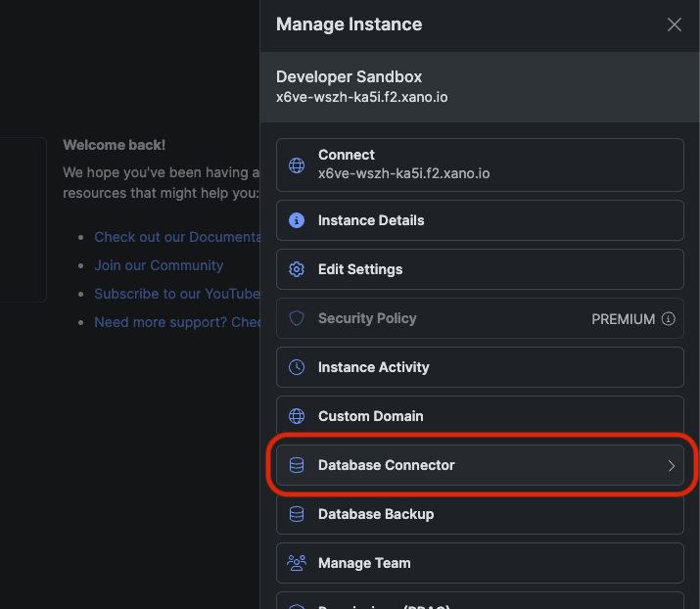Screen dimensions: 700x609
Task: Click the Security Policy text label
Action: [x=367, y=318]
